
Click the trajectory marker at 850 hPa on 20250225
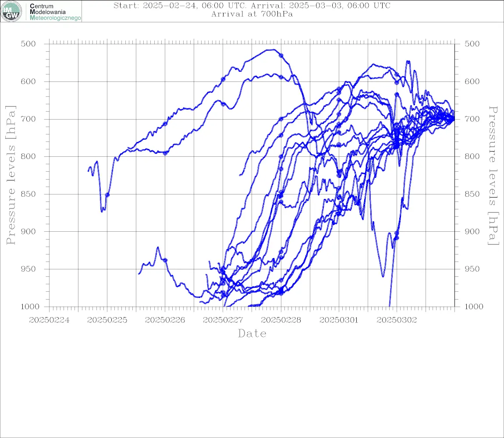pos(107,195)
